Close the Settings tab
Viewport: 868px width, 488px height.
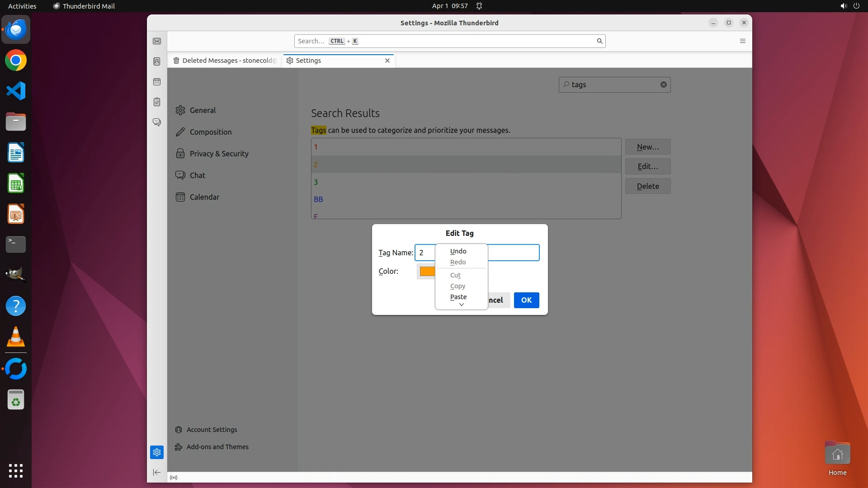coord(387,61)
